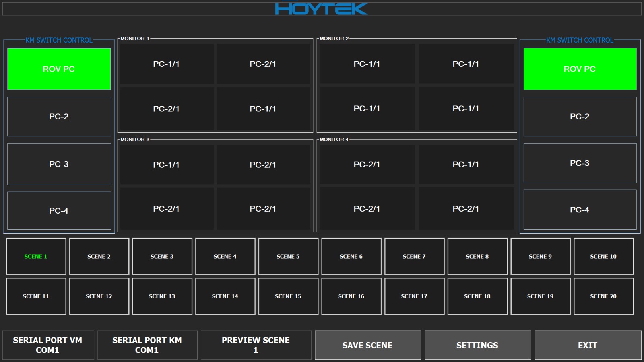Click bottom-right cell of Monitor 2

[x=466, y=109]
